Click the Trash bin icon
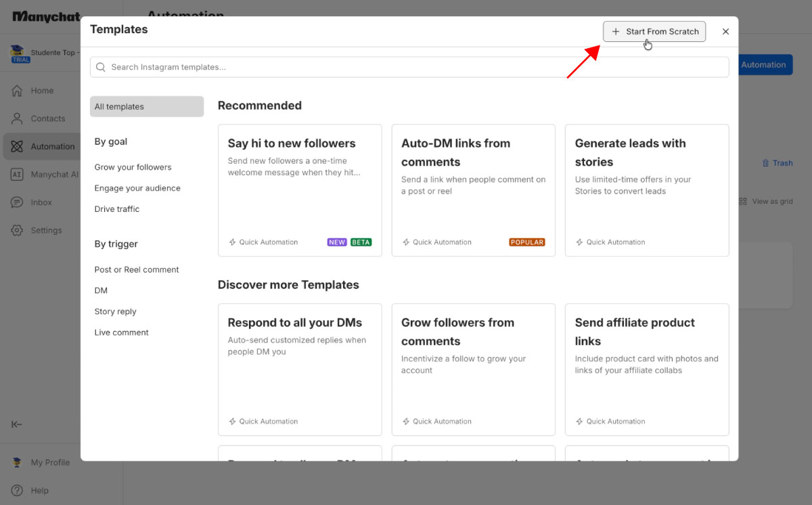This screenshot has height=505, width=812. (765, 163)
